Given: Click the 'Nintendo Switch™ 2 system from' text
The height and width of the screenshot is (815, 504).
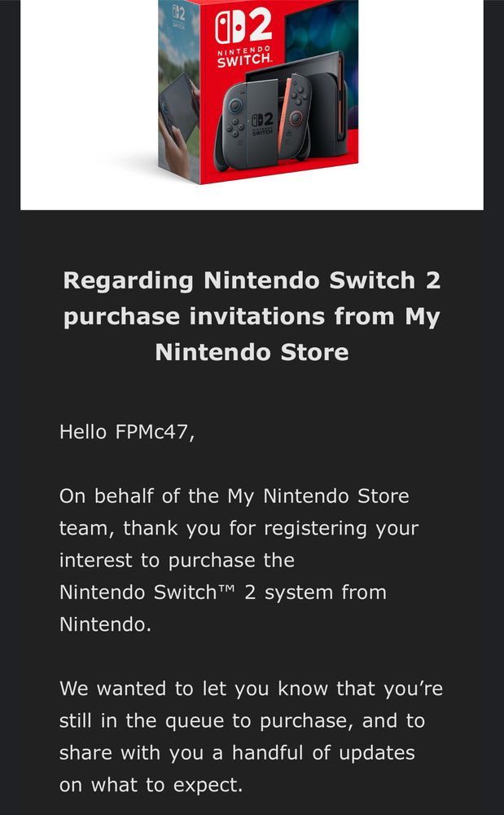Looking at the screenshot, I should click(223, 593).
